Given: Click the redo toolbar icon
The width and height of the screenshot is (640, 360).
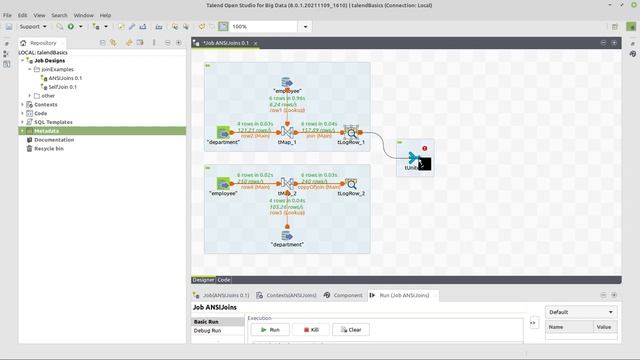Looking at the screenshot, I should click(212, 27).
